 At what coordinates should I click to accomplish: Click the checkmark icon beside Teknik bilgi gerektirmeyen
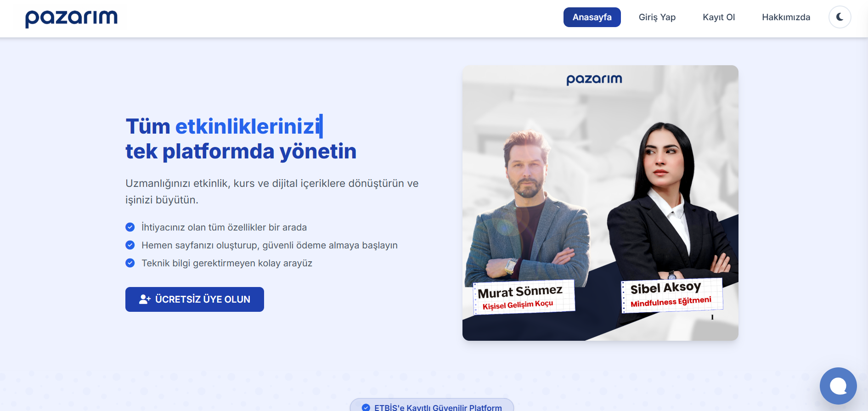[x=130, y=263]
